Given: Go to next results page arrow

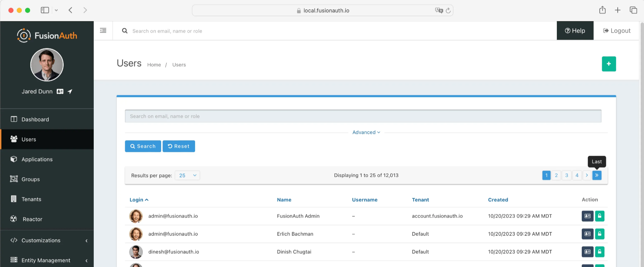Looking at the screenshot, I should click(x=587, y=175).
